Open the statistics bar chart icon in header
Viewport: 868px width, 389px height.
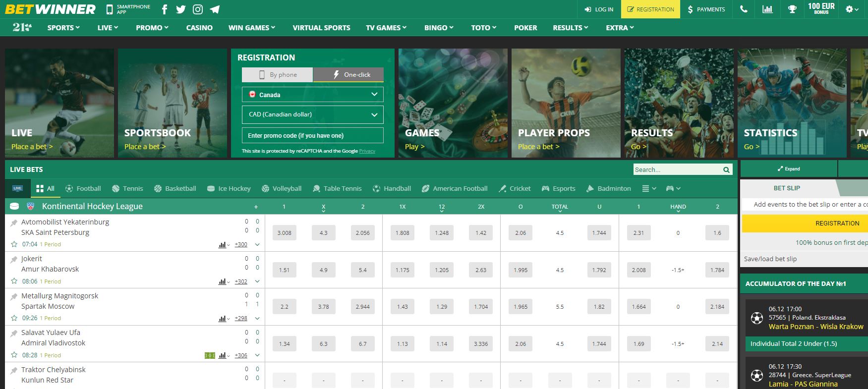click(767, 9)
